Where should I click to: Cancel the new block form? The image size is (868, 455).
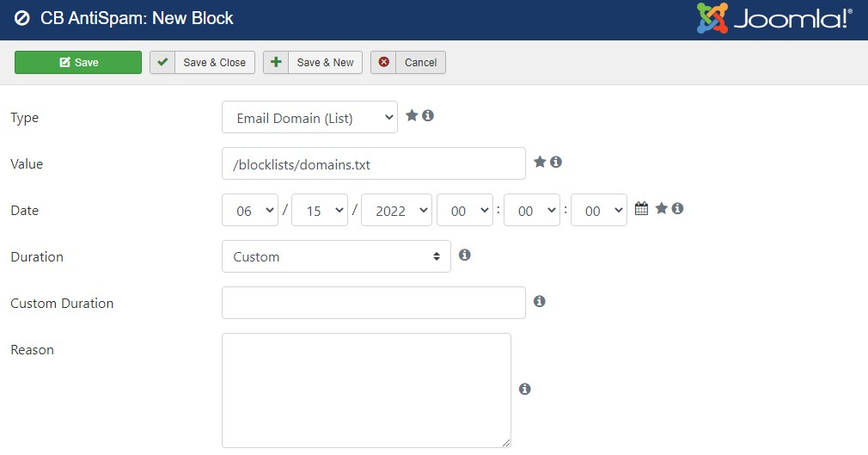408,62
